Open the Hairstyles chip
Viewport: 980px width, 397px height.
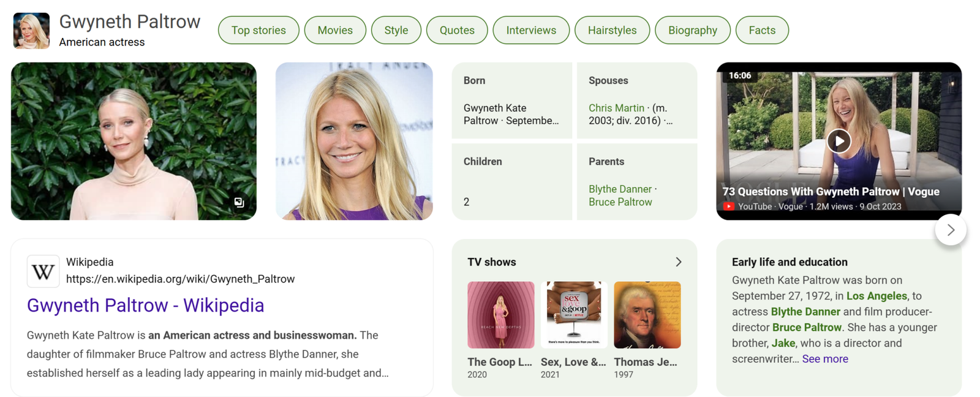point(612,30)
